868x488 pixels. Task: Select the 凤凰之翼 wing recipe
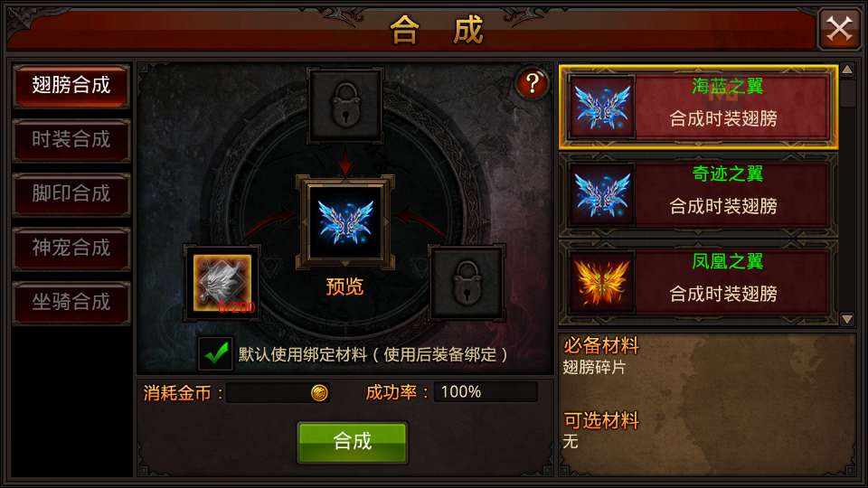coord(698,282)
